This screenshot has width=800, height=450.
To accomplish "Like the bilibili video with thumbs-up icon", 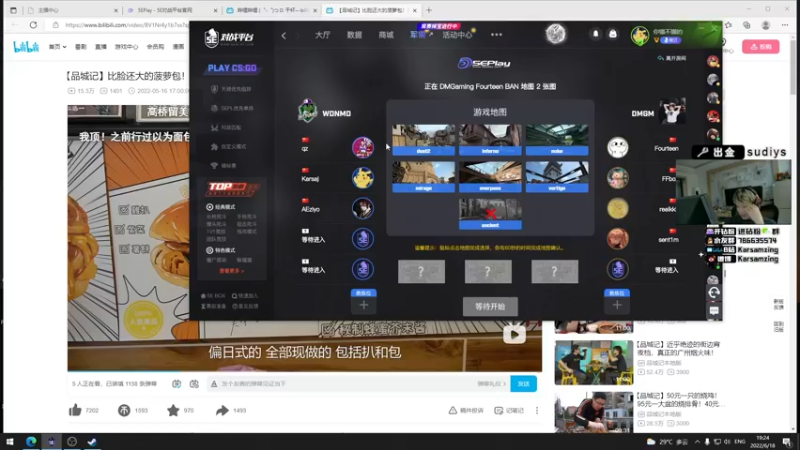I will (x=75, y=410).
